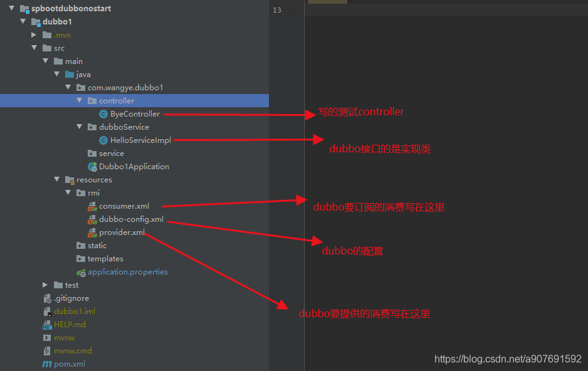Collapse the rmi folder arrow
Viewport: 588px width, 371px height.
point(68,192)
